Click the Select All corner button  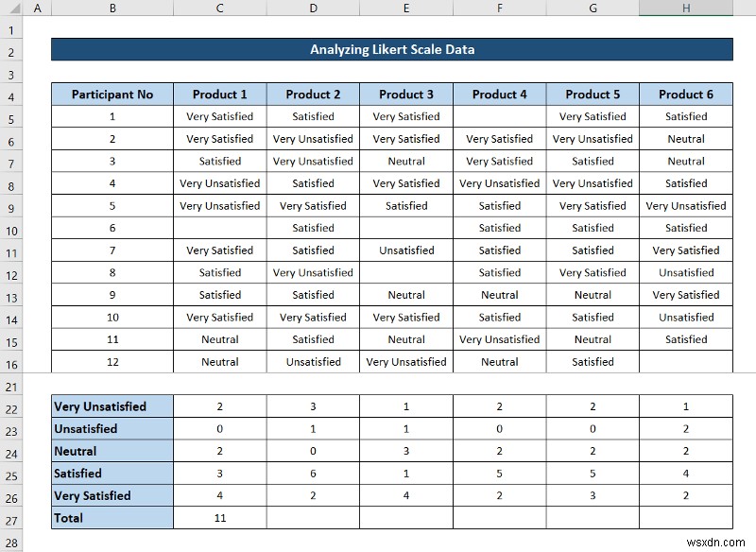[11, 8]
